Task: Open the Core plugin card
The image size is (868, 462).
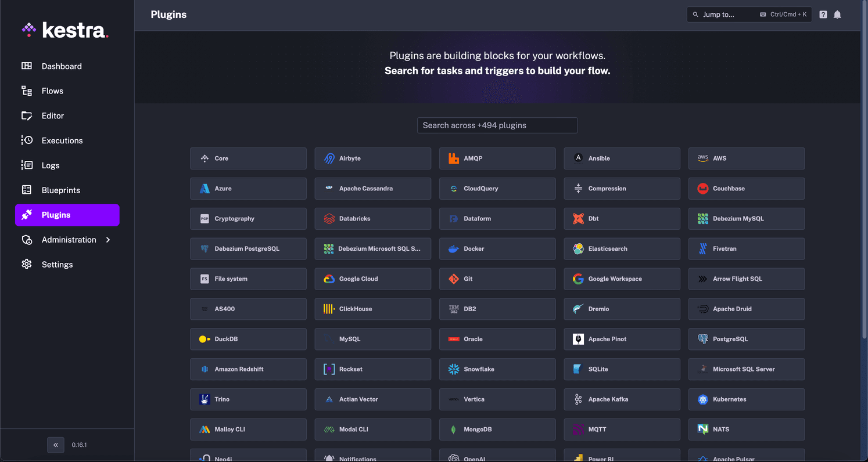Action: click(x=248, y=158)
